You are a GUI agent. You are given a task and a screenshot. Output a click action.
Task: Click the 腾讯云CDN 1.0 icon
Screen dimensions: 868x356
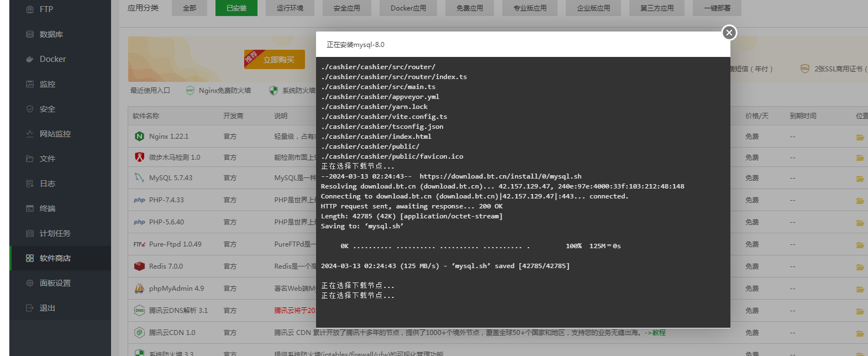pos(139,333)
